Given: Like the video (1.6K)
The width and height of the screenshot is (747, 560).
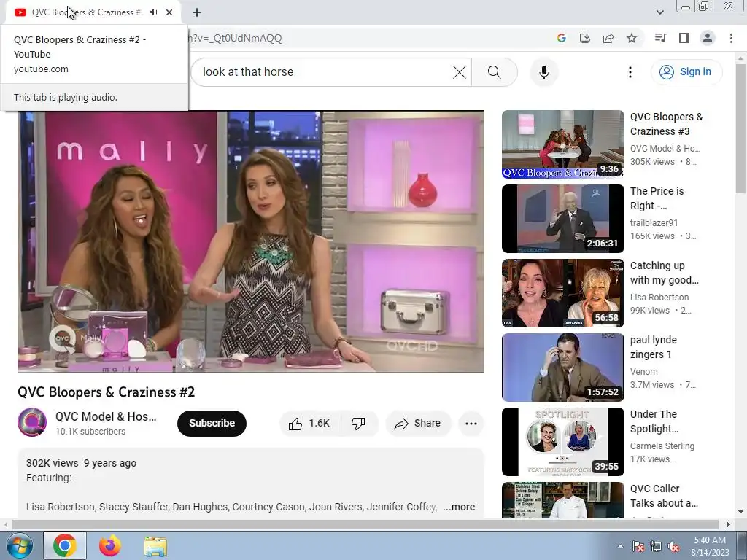Looking at the screenshot, I should click(x=309, y=424).
